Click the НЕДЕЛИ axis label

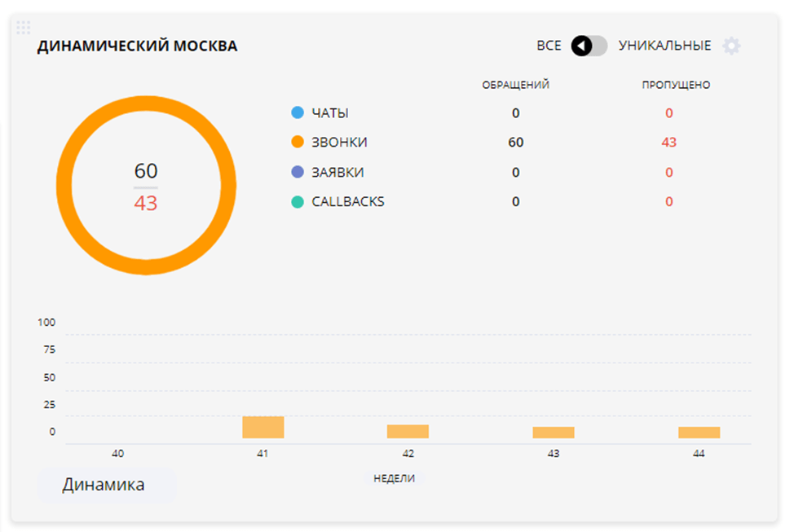point(394,478)
